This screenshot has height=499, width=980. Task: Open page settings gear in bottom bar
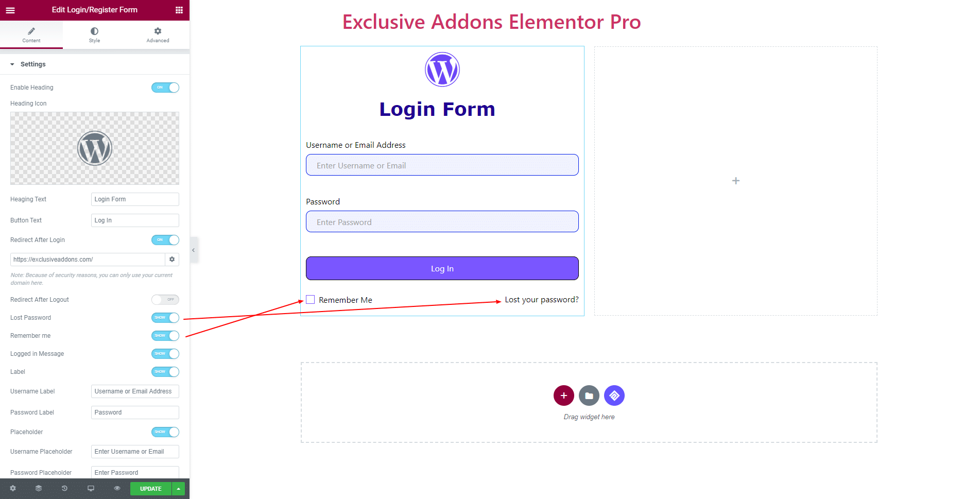tap(13, 488)
